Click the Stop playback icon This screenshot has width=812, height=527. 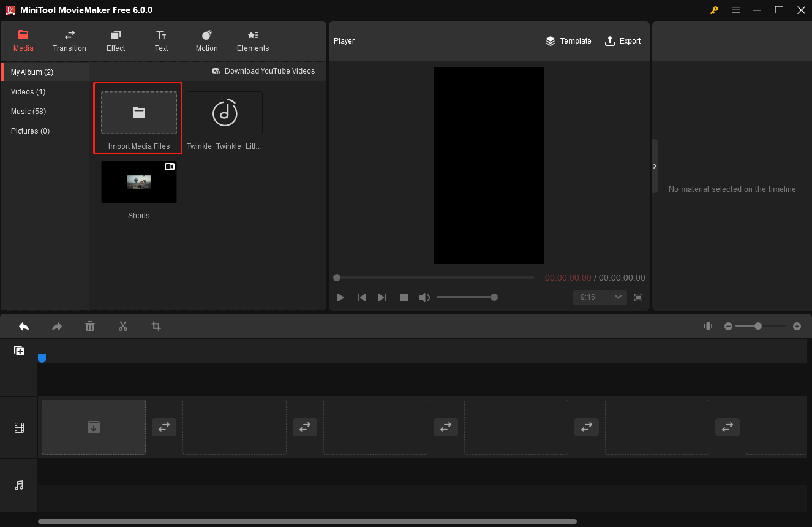(404, 297)
